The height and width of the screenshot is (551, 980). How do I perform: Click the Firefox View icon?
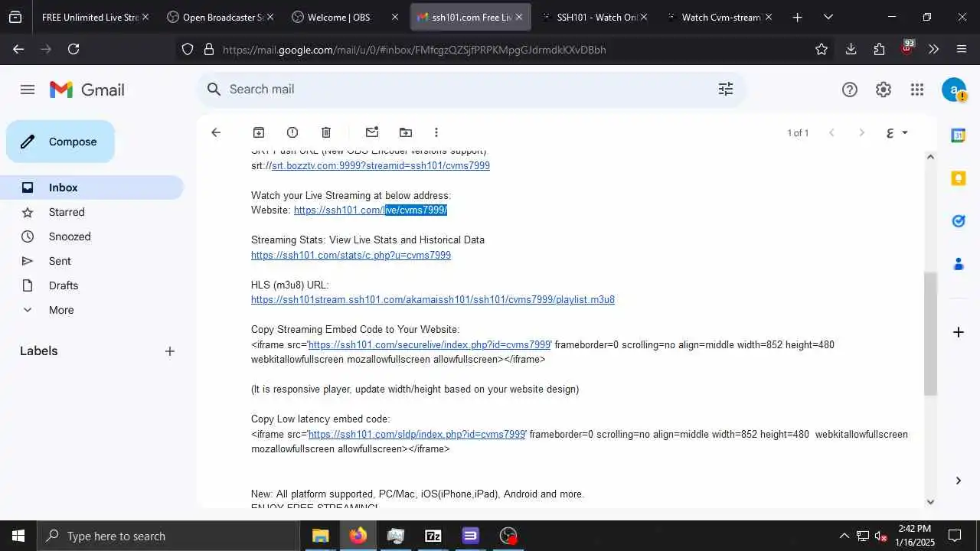pos(15,17)
